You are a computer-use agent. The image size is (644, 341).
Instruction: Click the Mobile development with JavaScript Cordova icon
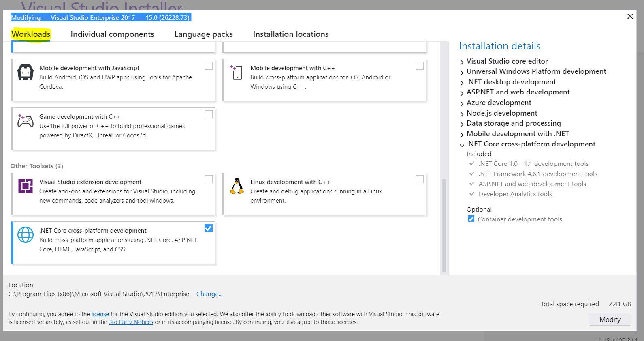click(26, 73)
